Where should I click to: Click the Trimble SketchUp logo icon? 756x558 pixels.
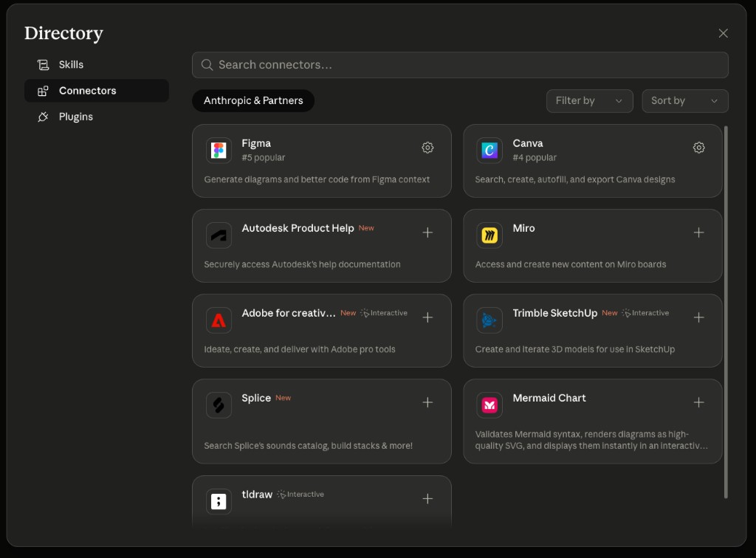pyautogui.click(x=489, y=320)
